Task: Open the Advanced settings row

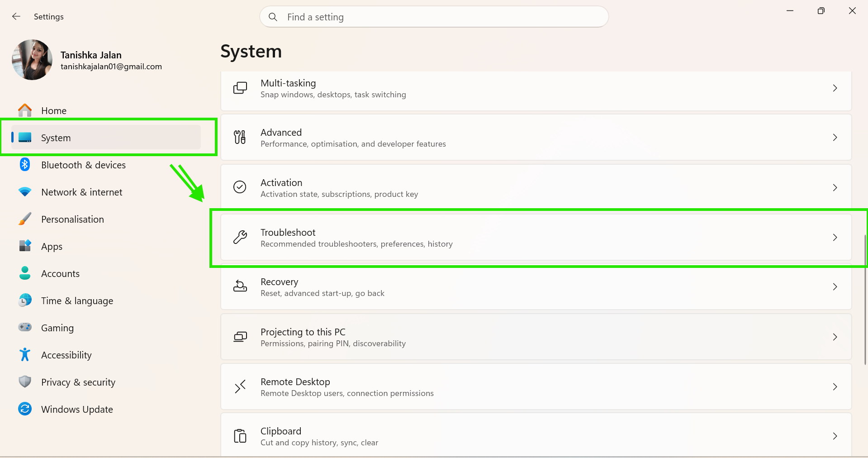Action: coord(536,138)
